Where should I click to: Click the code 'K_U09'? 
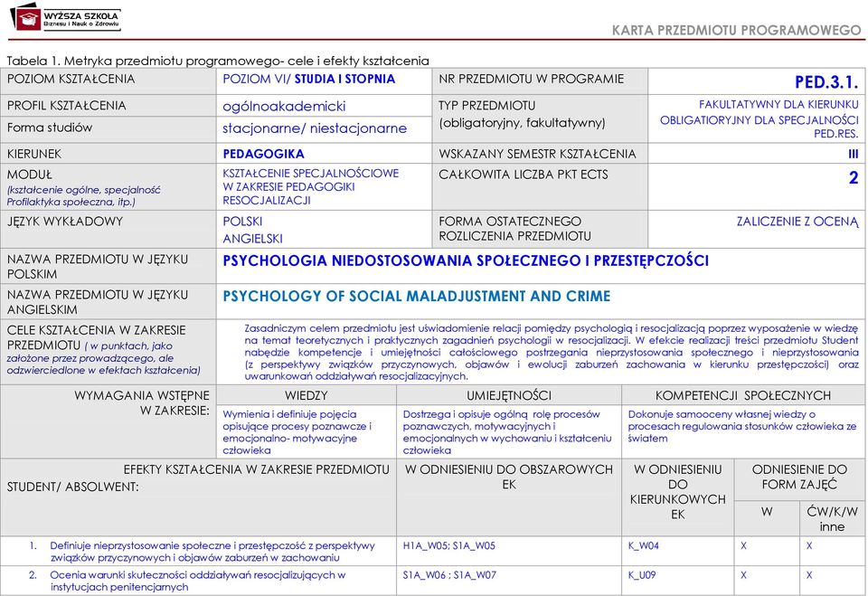(642, 575)
